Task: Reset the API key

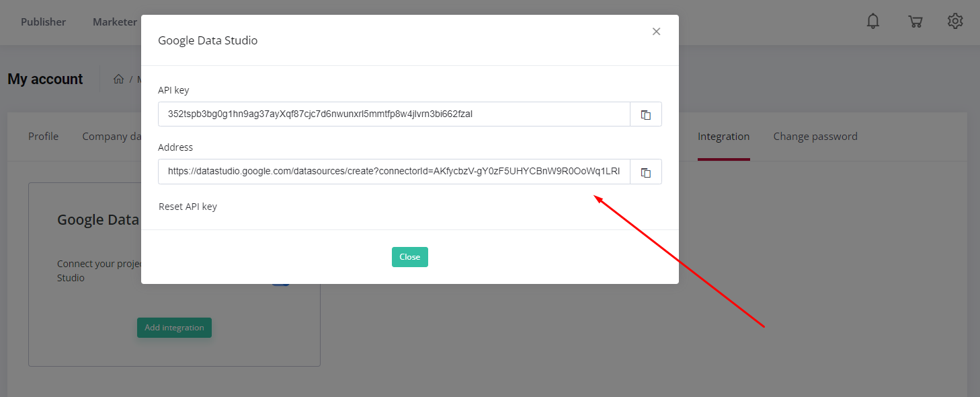Action: tap(188, 207)
